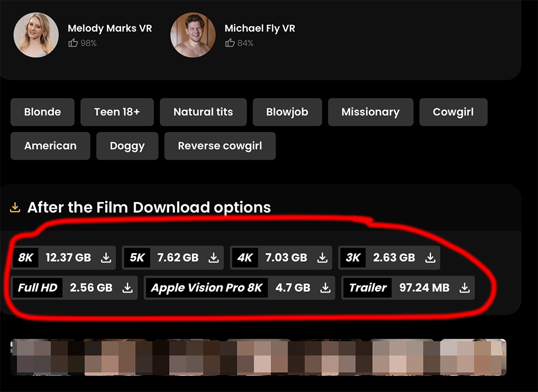
Task: Click After the Film Download options heading
Action: click(149, 208)
